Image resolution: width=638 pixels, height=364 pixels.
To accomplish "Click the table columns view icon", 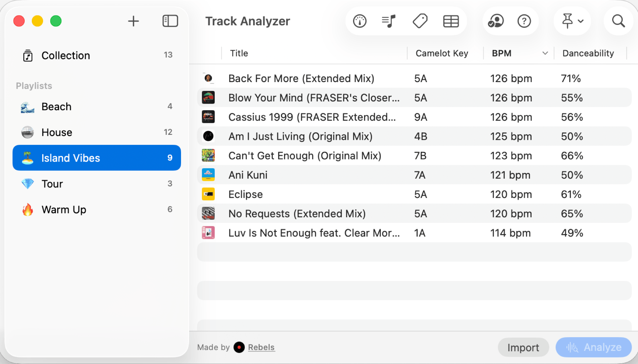I will (451, 21).
